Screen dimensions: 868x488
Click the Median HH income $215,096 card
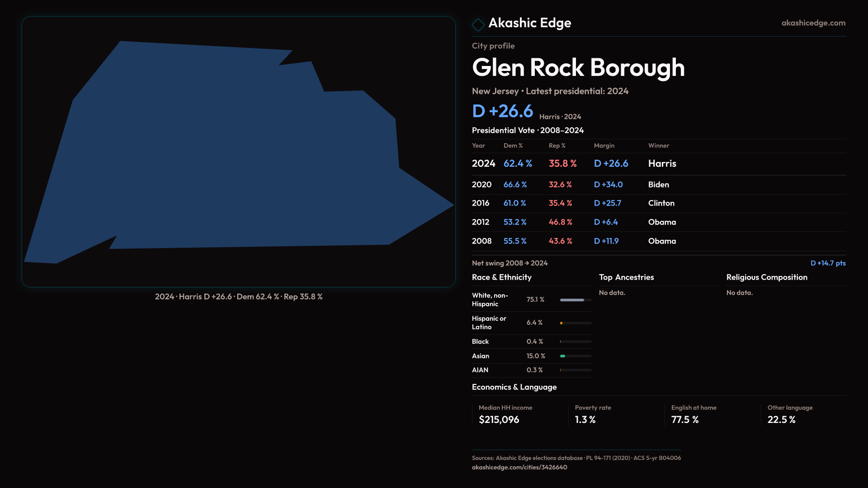point(505,414)
